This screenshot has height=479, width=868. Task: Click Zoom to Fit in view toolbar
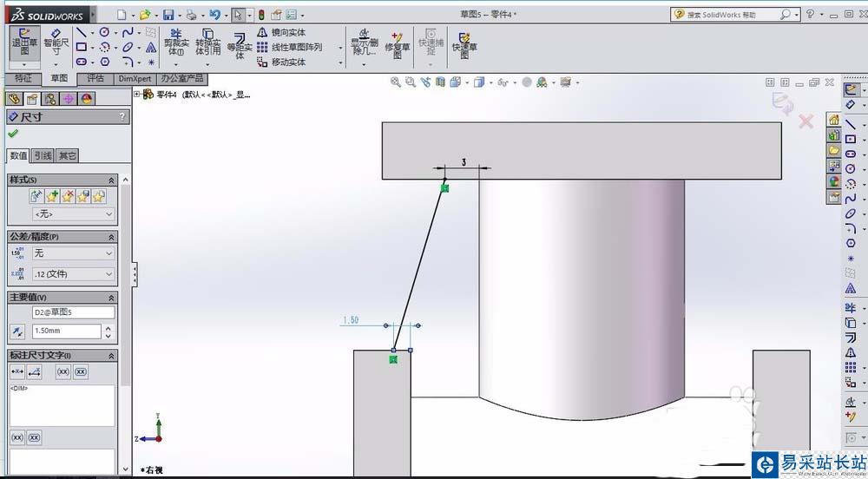395,82
